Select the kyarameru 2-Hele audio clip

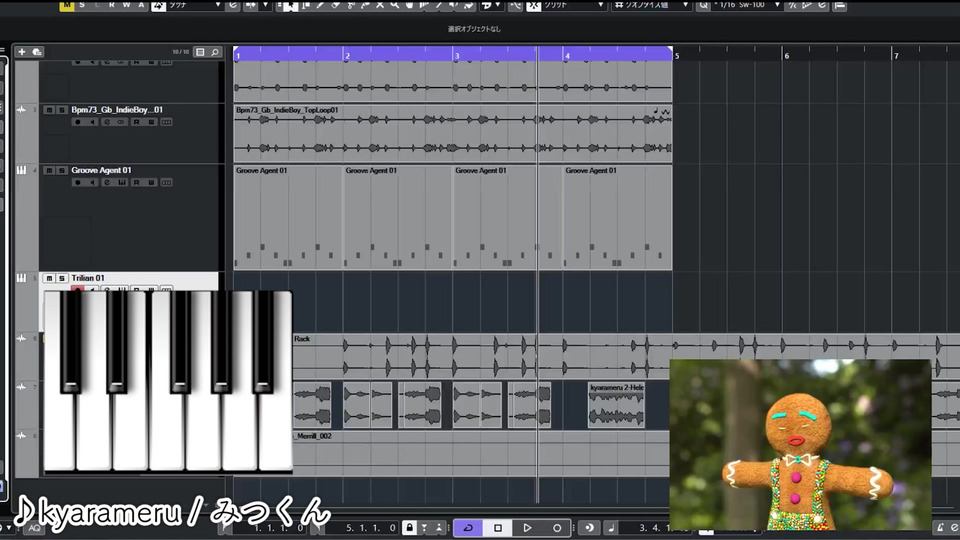click(x=617, y=405)
